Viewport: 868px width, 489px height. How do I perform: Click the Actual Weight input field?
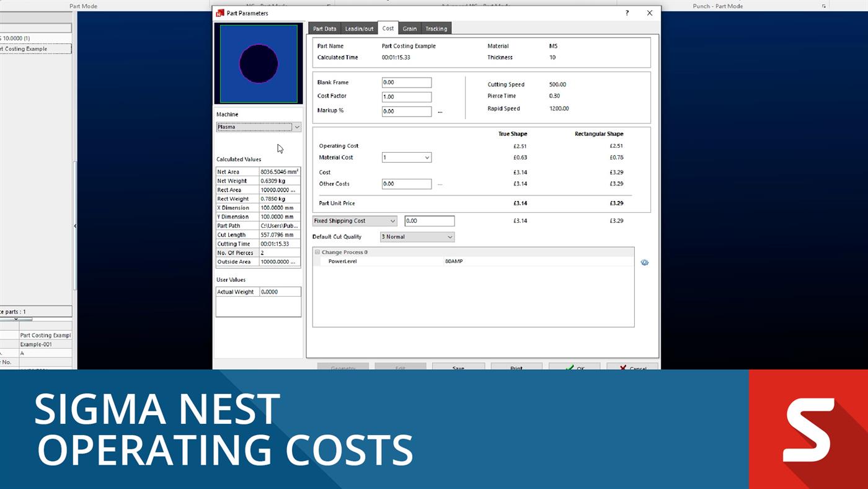click(x=279, y=291)
